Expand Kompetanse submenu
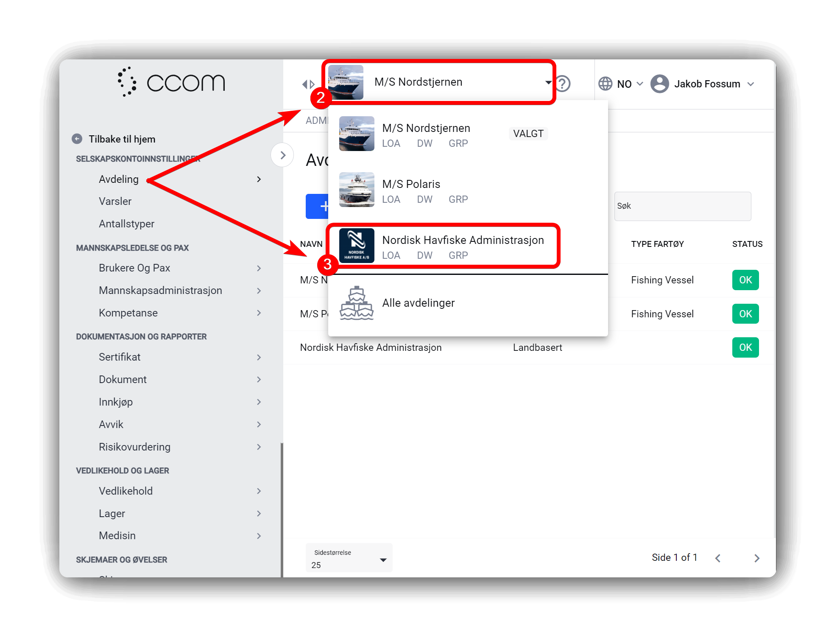 [x=259, y=313]
